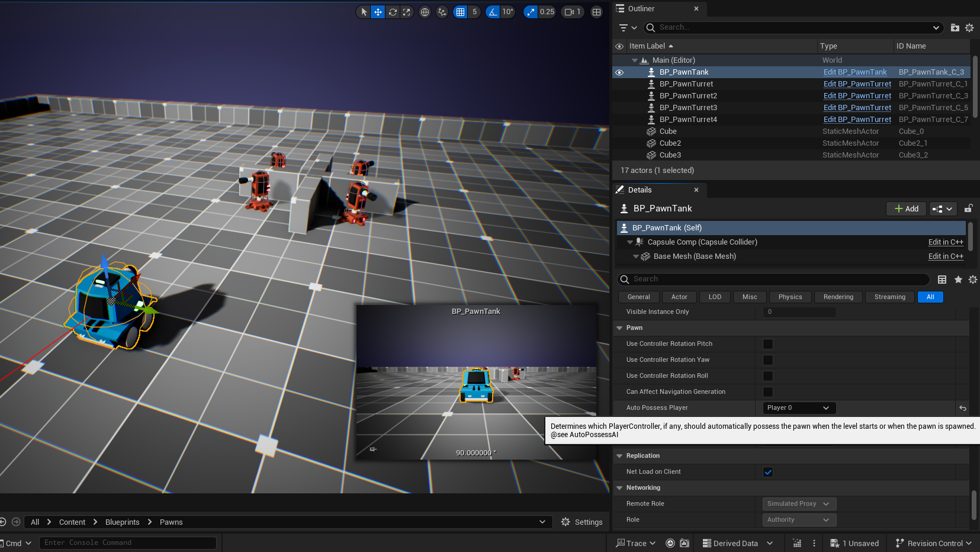
Task: Open Edit BP_PawnTurret link for BP_PawnTurret4
Action: tap(857, 120)
